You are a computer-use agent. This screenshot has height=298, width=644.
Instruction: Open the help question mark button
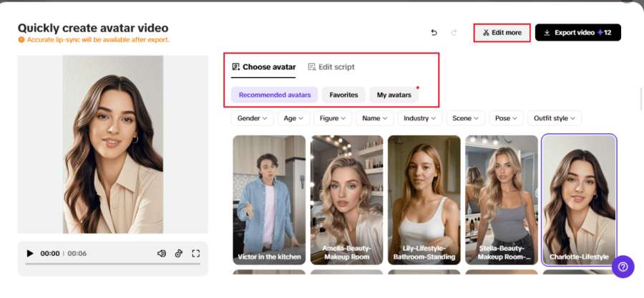point(623,266)
